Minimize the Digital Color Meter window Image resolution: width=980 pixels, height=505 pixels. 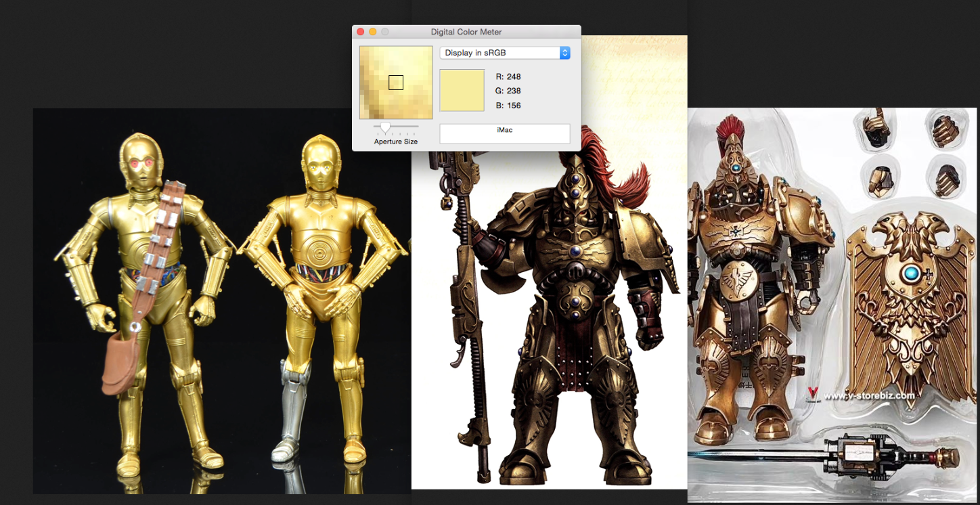pos(373,32)
